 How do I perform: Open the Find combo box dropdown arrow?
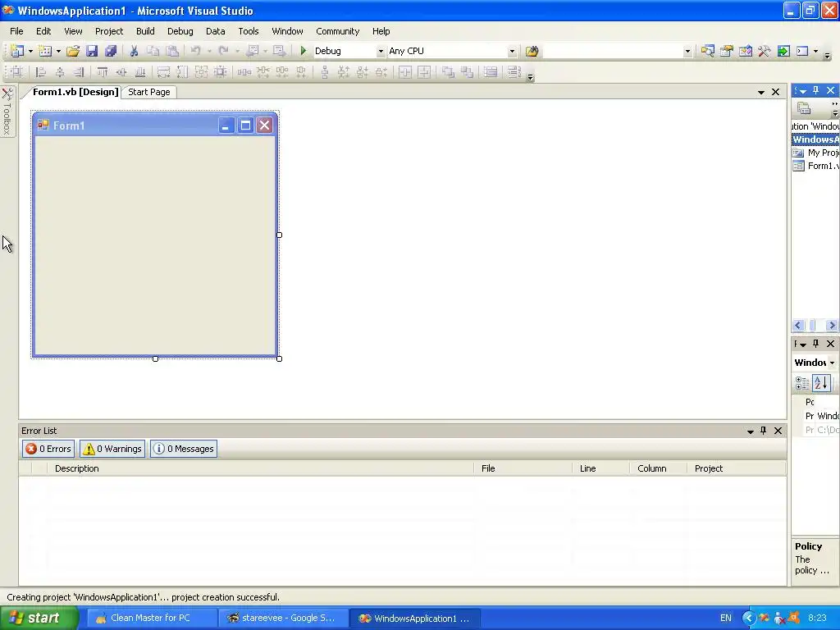(x=687, y=52)
